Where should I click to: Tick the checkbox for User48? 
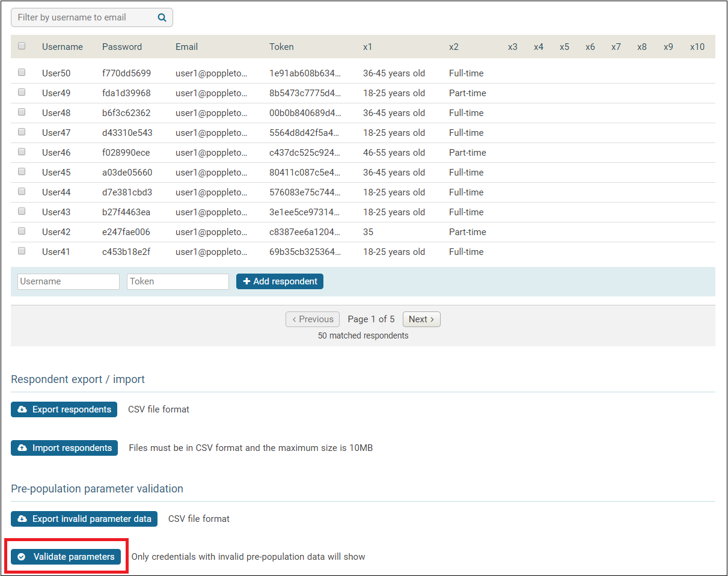[22, 112]
